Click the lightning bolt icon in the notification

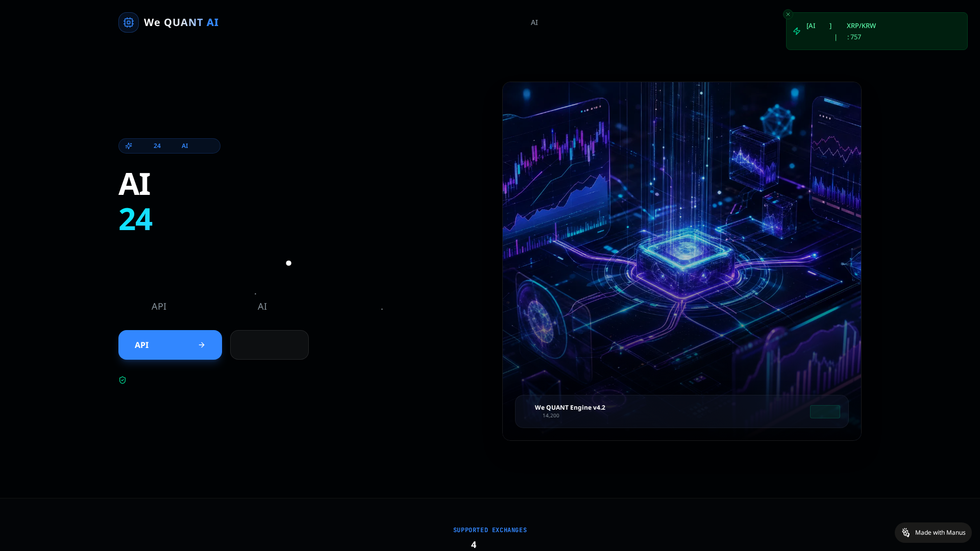click(x=797, y=31)
